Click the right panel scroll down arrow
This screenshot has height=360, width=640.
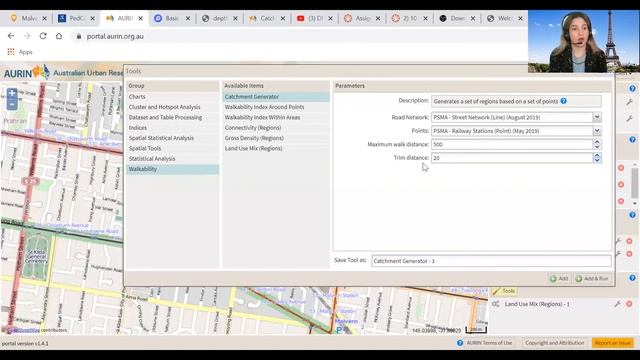tap(635, 203)
